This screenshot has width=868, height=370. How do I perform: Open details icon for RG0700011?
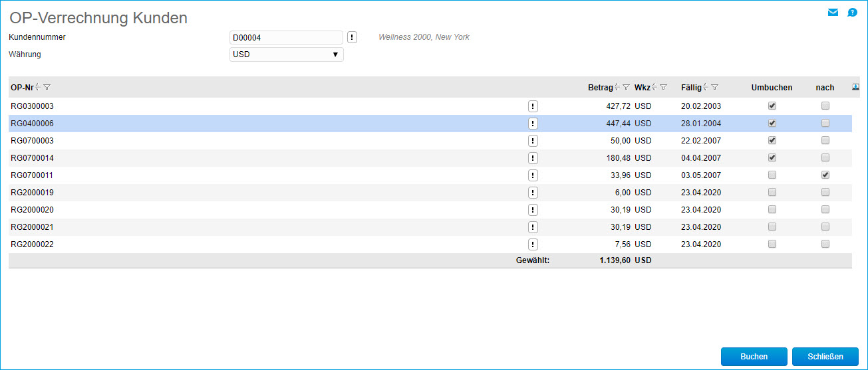[533, 175]
